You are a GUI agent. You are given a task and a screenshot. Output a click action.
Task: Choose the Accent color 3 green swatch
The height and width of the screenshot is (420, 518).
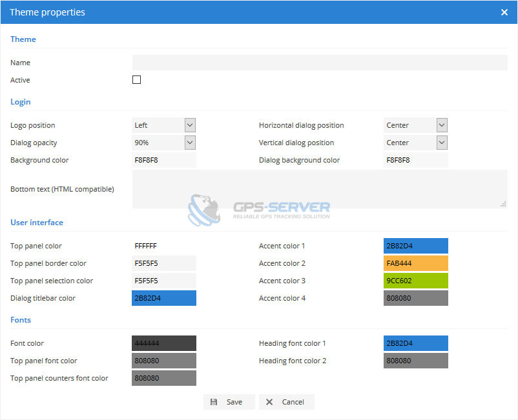[x=415, y=281]
